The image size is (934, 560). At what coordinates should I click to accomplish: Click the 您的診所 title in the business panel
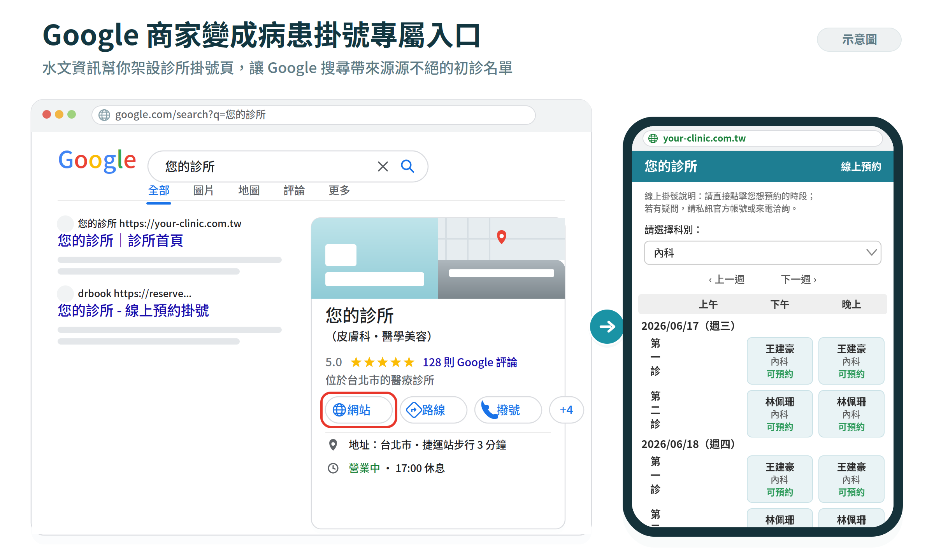pyautogui.click(x=360, y=315)
